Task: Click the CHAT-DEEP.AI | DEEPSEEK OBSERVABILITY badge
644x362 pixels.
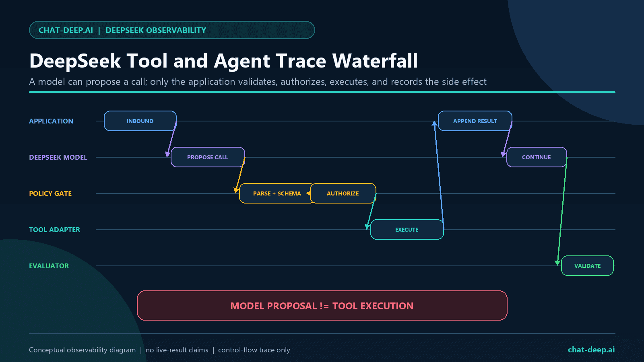Action: (172, 30)
